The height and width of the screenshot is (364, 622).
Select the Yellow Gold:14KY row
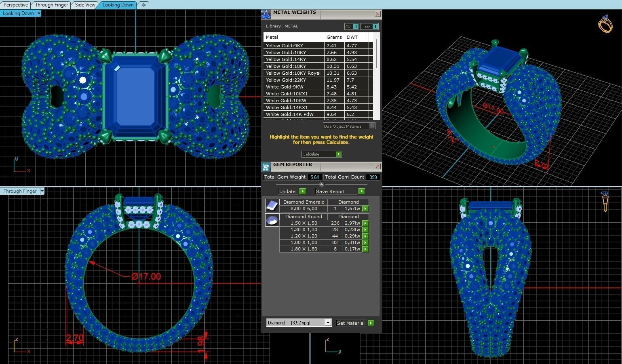(x=318, y=59)
